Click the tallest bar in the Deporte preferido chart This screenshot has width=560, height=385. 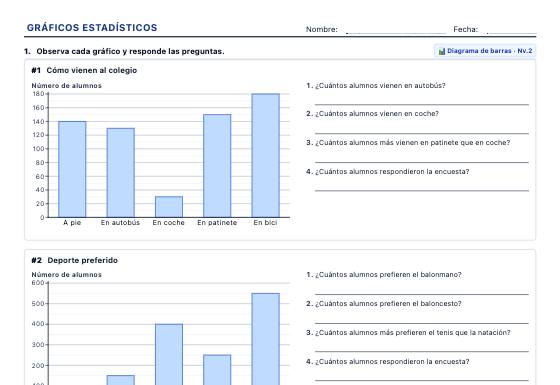tap(266, 339)
